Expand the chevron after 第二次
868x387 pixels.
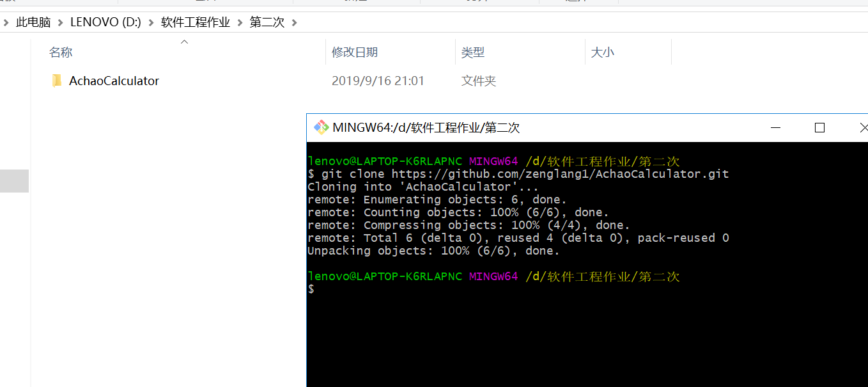pos(294,22)
